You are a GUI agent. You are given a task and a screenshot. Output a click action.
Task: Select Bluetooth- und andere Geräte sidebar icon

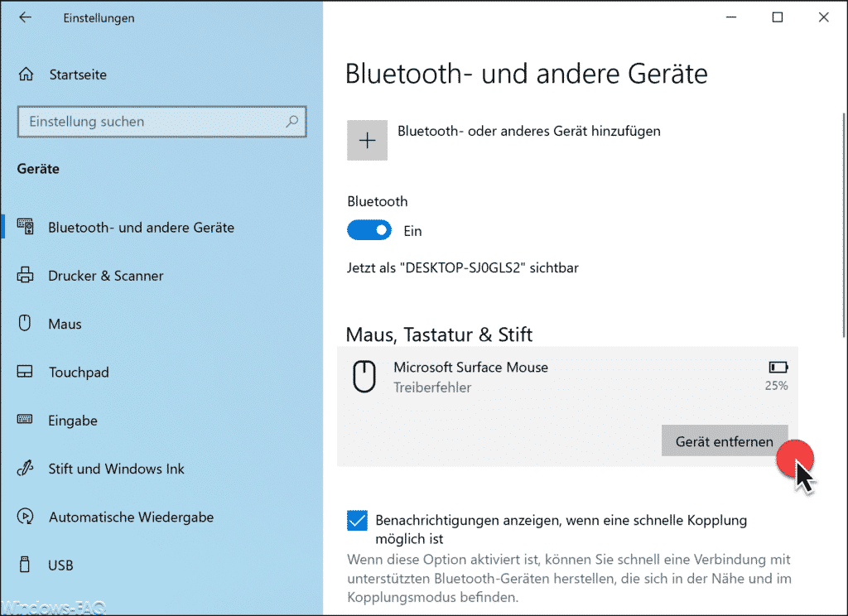(x=26, y=227)
